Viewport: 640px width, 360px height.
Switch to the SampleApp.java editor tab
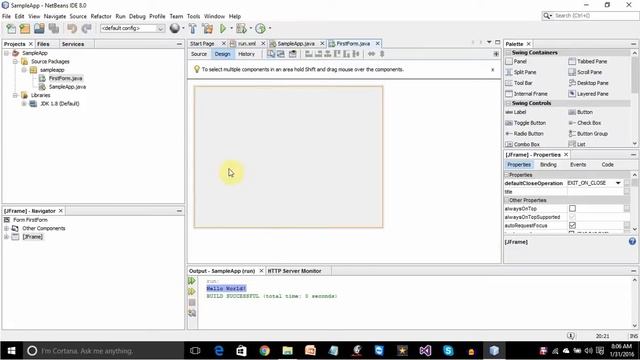click(x=296, y=43)
